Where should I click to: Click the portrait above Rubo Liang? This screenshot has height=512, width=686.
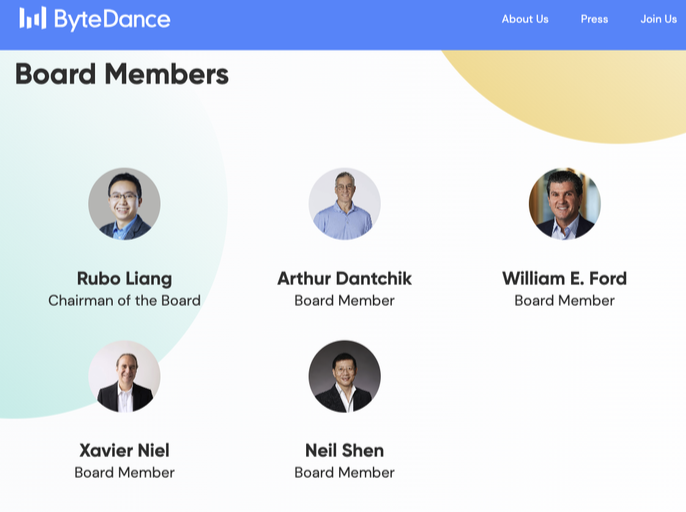click(x=124, y=204)
